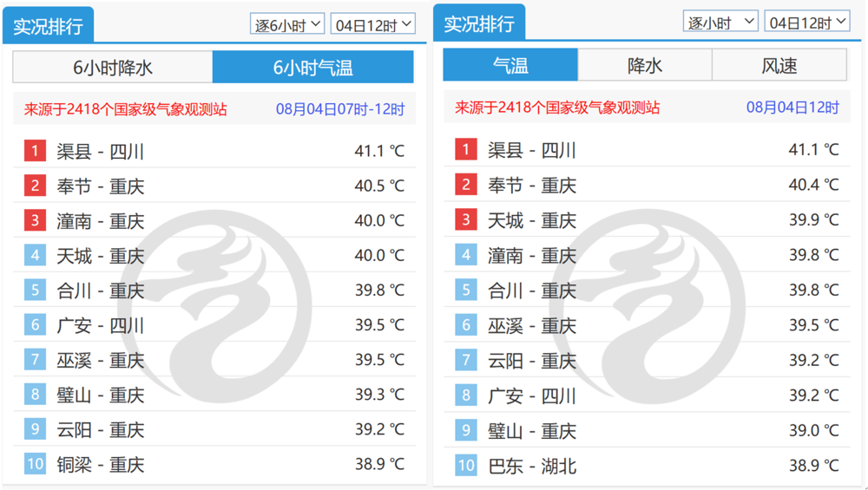This screenshot has width=868, height=490.
Task: Open the 巴东 - 湖北 station entry
Action: click(532, 467)
